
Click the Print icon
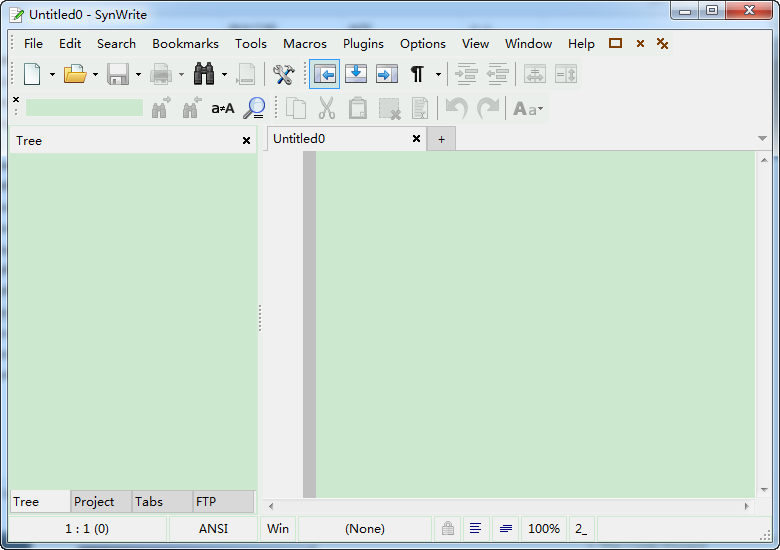tap(161, 74)
